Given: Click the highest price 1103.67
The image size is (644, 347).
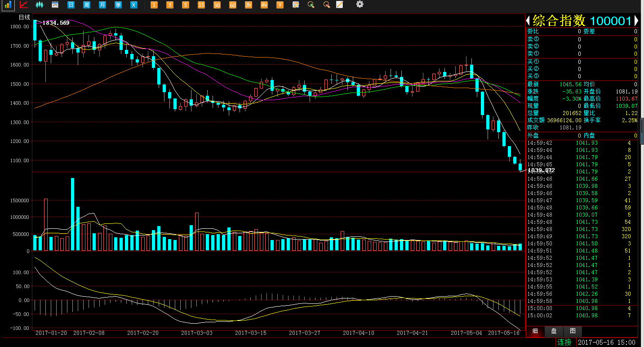Looking at the screenshot, I should (x=626, y=98).
